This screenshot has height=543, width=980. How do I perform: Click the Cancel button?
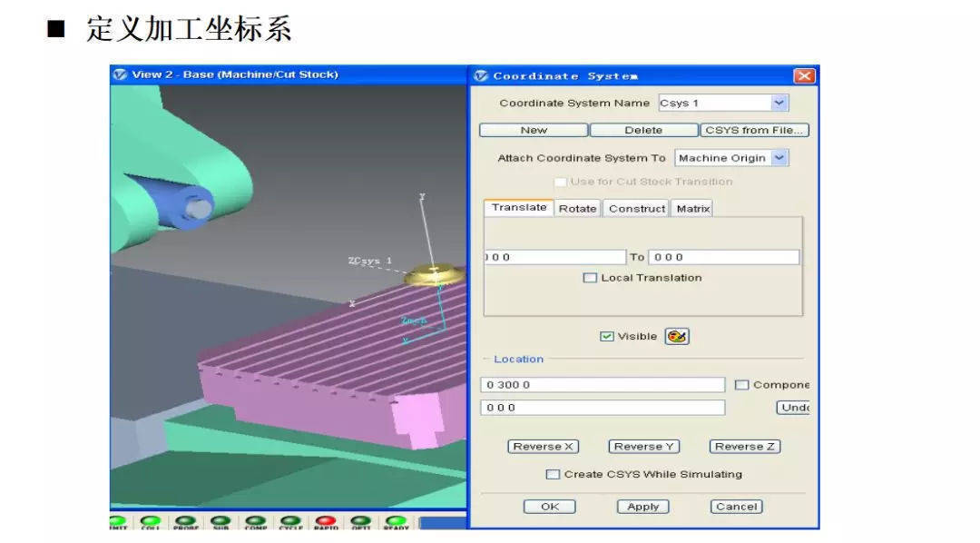click(736, 507)
